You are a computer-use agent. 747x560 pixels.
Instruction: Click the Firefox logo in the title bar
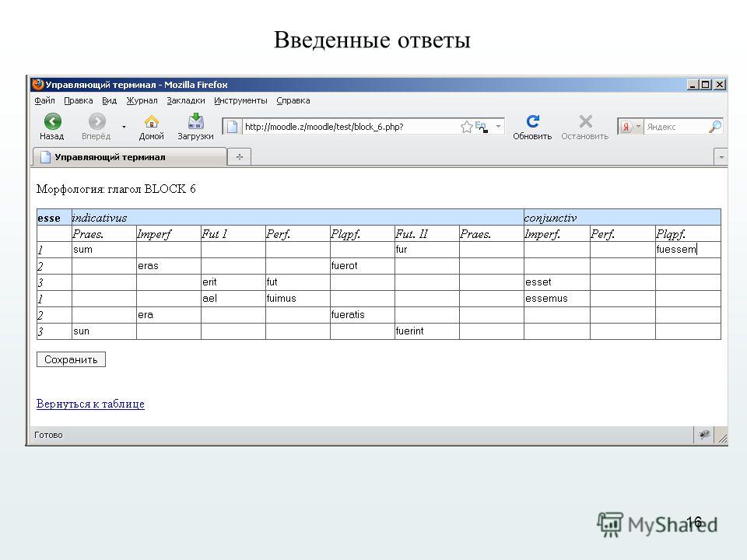pos(37,84)
